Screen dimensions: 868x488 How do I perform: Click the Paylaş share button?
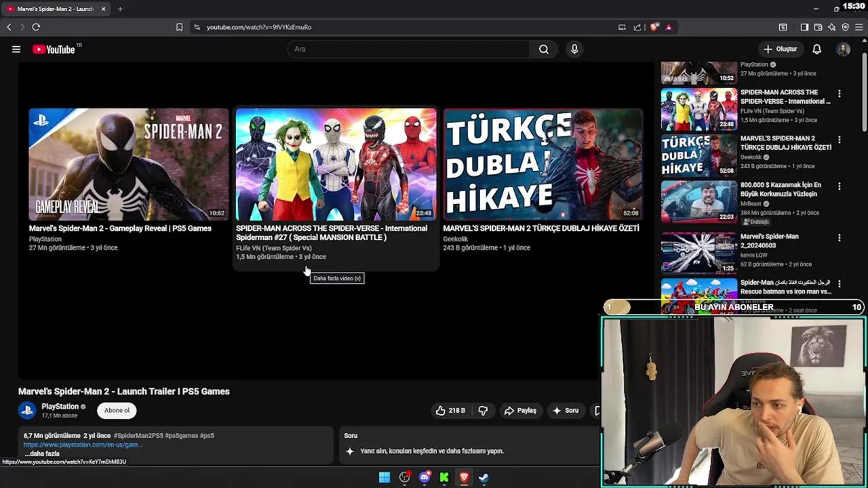pyautogui.click(x=520, y=410)
